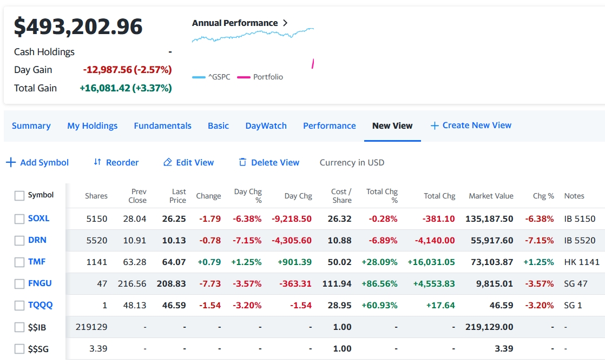This screenshot has width=605, height=364.
Task: Check the SOXL row checkbox
Action: coord(19,219)
